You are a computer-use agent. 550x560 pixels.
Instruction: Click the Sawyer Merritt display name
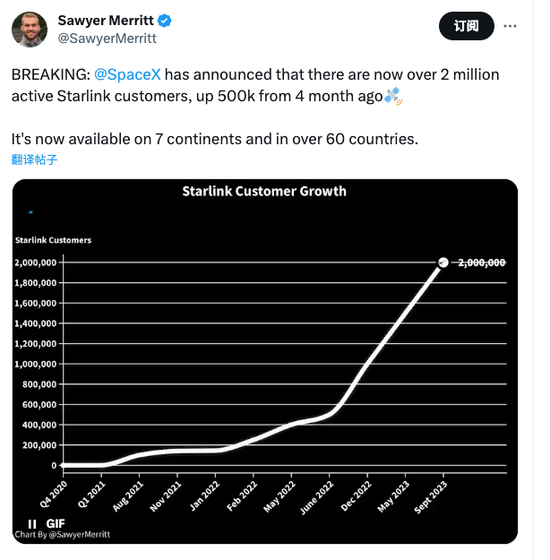click(106, 20)
